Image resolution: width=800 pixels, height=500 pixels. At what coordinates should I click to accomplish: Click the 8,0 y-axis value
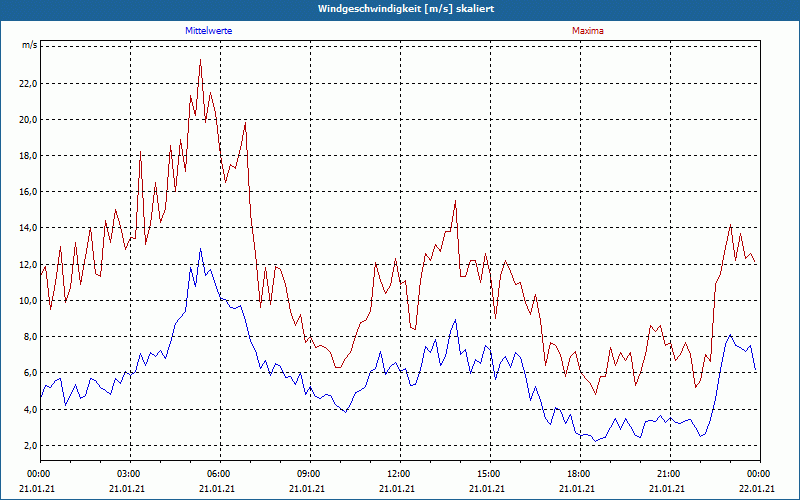(x=31, y=337)
